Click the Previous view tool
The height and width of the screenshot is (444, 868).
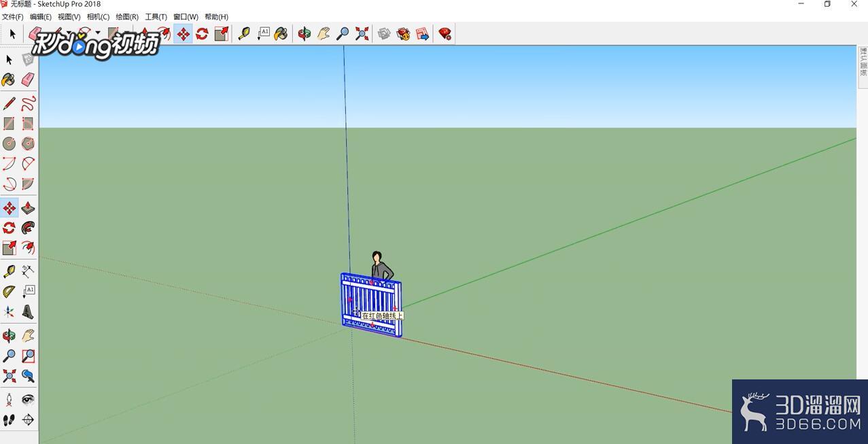[28, 376]
